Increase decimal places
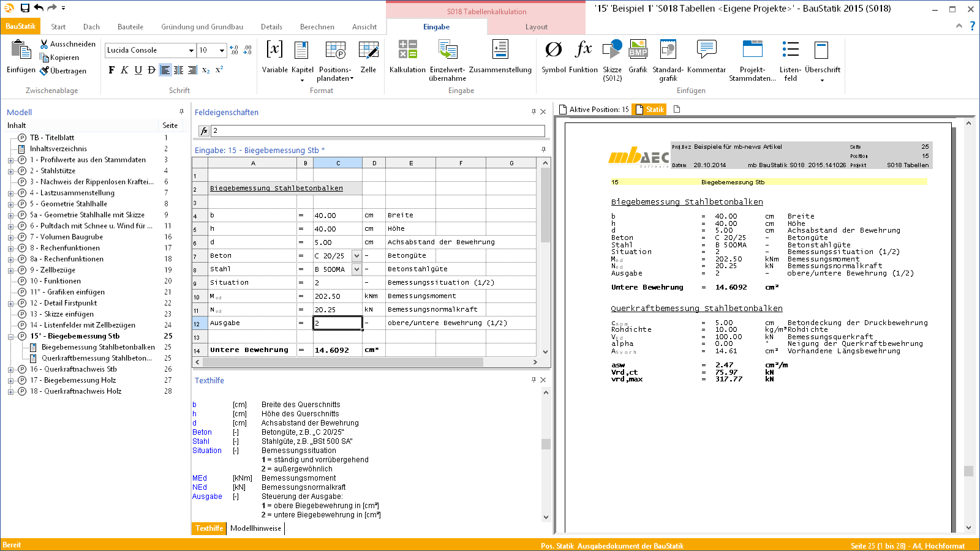Screen dimensions: 980x551 tap(234, 50)
